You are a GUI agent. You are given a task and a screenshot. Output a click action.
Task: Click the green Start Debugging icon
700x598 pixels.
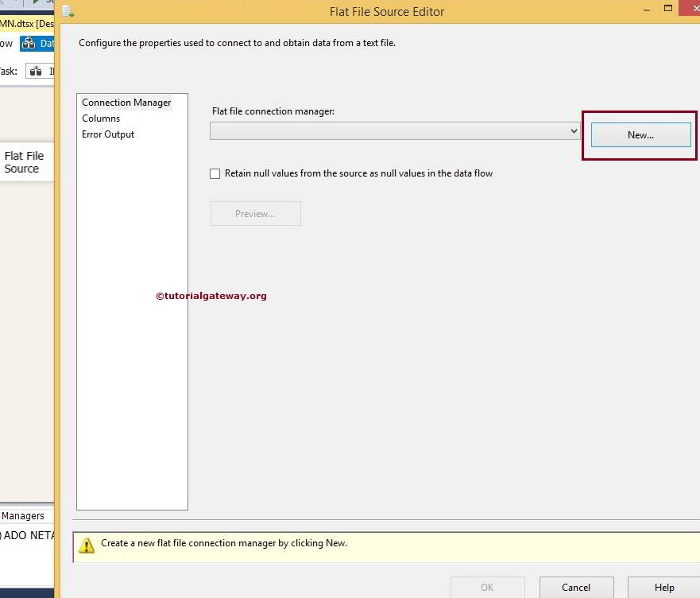pos(35,2)
